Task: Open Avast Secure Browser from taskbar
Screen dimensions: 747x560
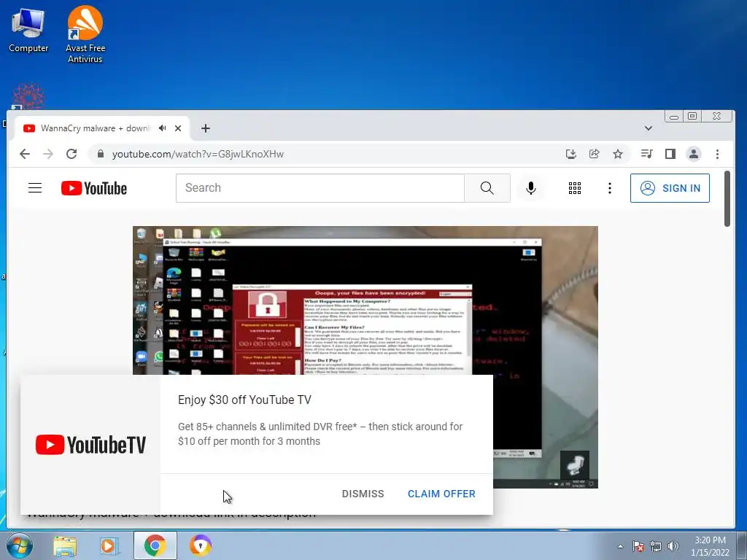Action: click(201, 545)
